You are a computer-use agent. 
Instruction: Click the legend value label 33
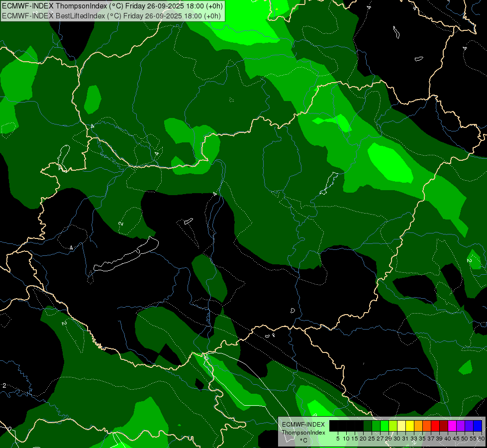[x=414, y=439]
